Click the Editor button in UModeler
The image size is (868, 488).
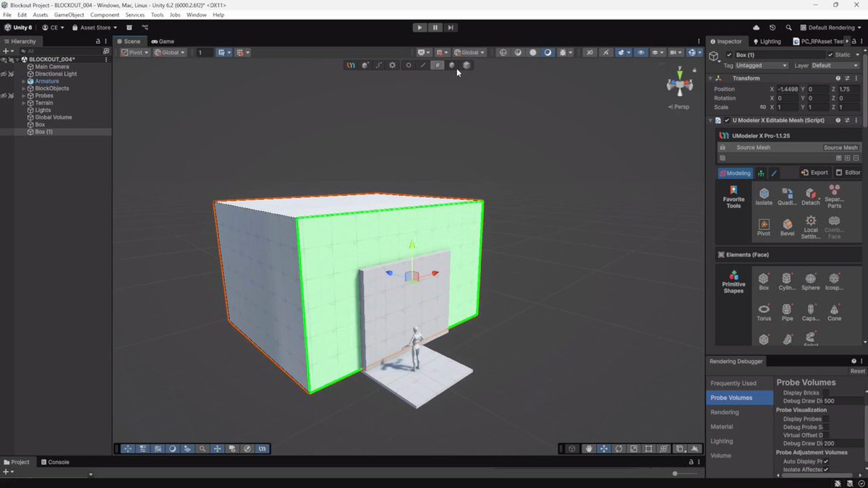pos(848,173)
